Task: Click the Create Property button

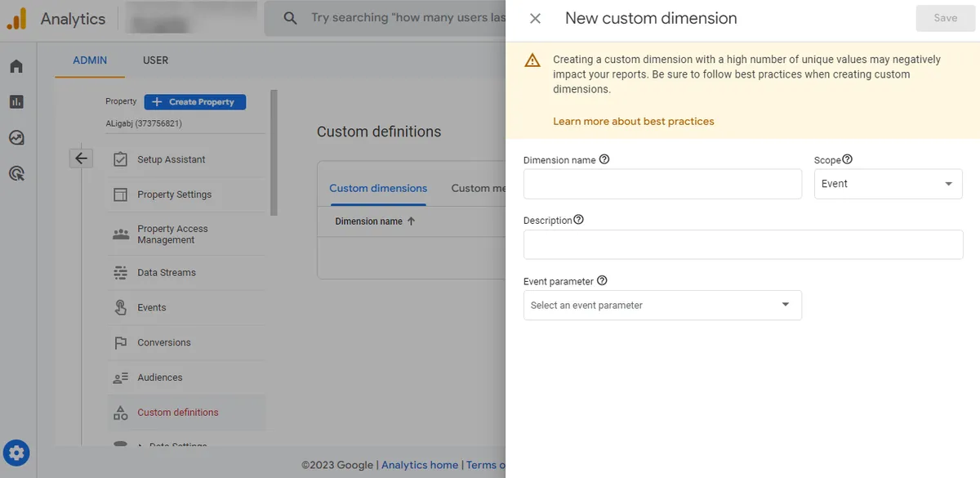Action: point(194,102)
